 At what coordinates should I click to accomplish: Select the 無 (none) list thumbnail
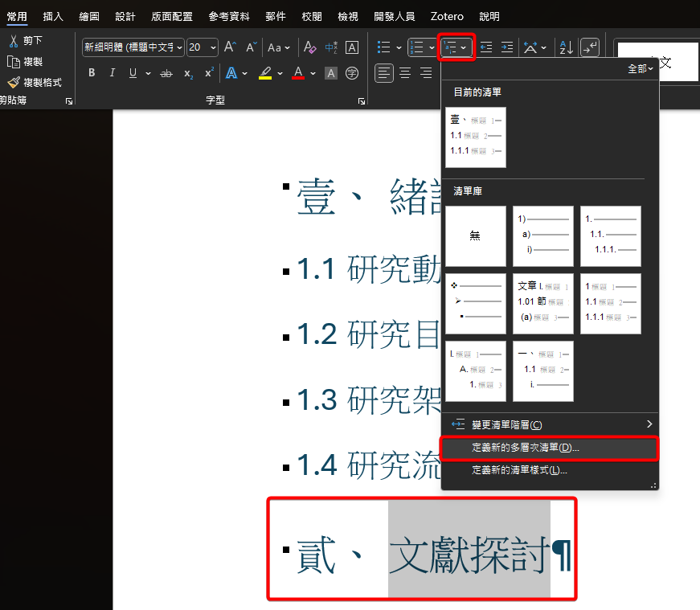click(x=475, y=236)
